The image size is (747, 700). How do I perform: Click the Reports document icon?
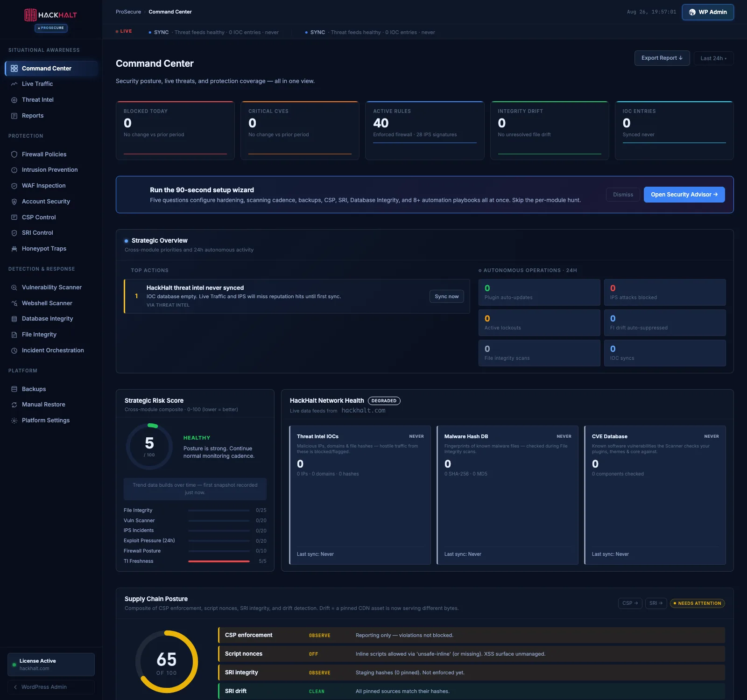14,116
